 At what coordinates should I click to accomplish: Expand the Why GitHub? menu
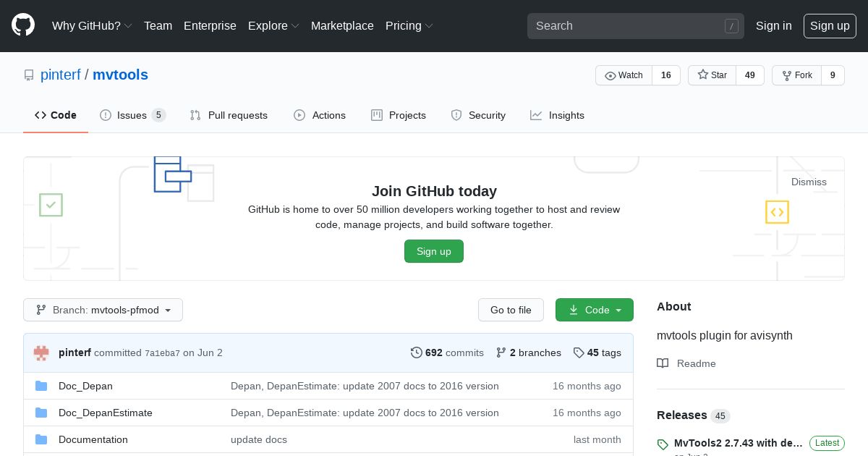pyautogui.click(x=92, y=25)
